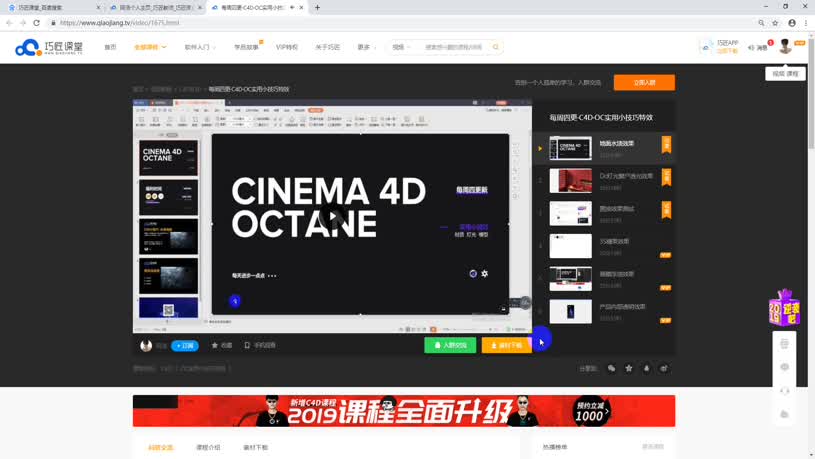Play the video using center play button
The width and height of the screenshot is (815, 459).
(x=333, y=216)
